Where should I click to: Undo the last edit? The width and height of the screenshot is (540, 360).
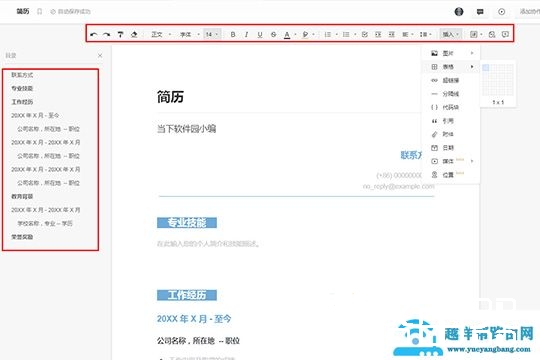click(94, 34)
